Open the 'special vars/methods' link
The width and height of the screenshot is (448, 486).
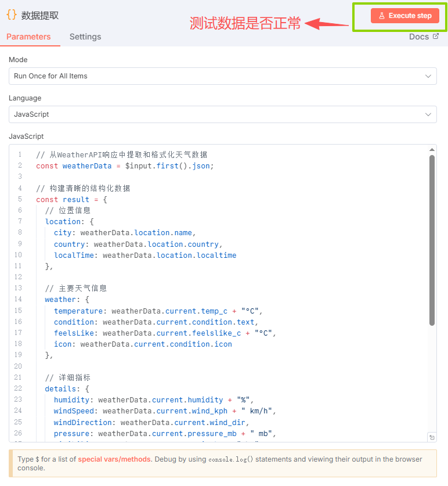pyautogui.click(x=115, y=459)
